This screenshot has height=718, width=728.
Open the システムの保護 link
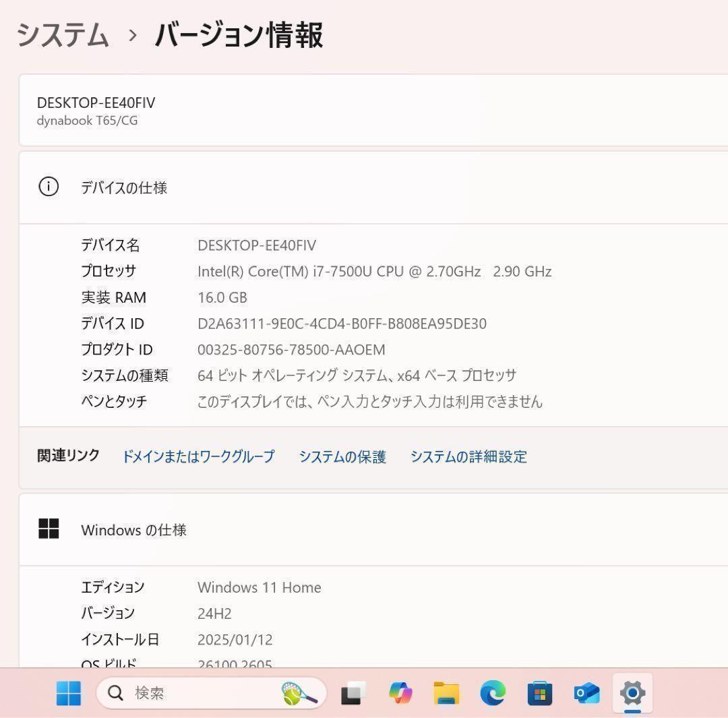[343, 456]
